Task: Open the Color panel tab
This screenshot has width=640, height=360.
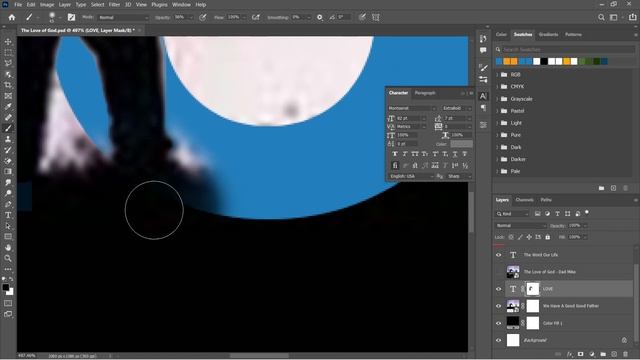Action: (501, 34)
